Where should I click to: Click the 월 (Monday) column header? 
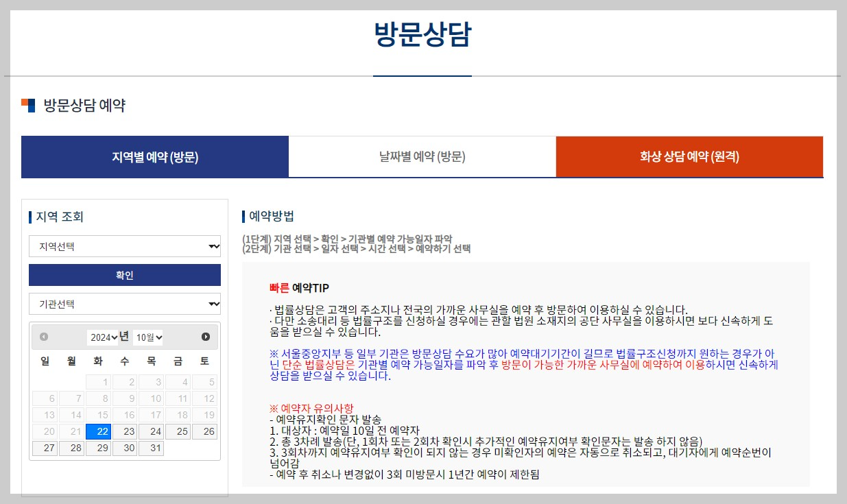click(71, 361)
